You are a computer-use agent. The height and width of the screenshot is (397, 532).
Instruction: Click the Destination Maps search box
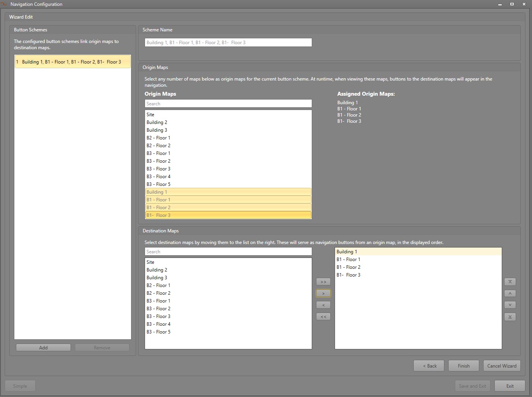pos(228,252)
